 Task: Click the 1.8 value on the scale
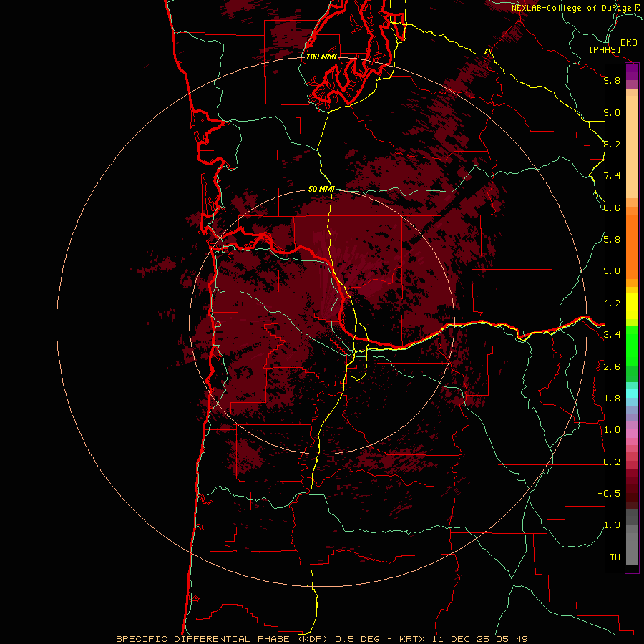(x=612, y=399)
